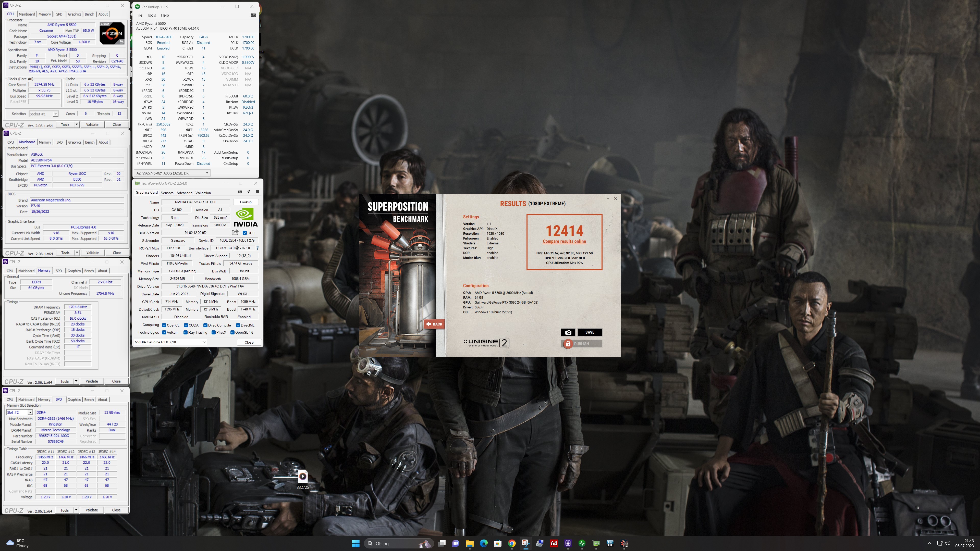Show hidden system tray icons

pos(929,543)
